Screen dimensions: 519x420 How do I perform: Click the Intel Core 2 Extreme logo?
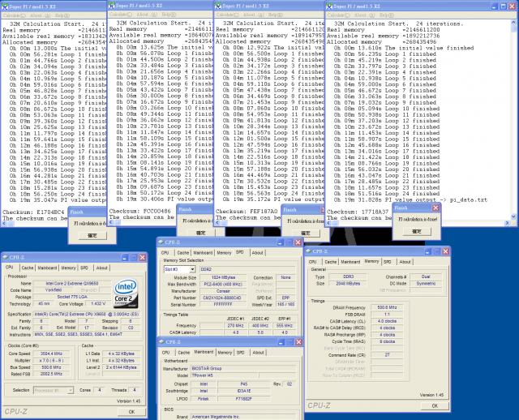tap(126, 294)
